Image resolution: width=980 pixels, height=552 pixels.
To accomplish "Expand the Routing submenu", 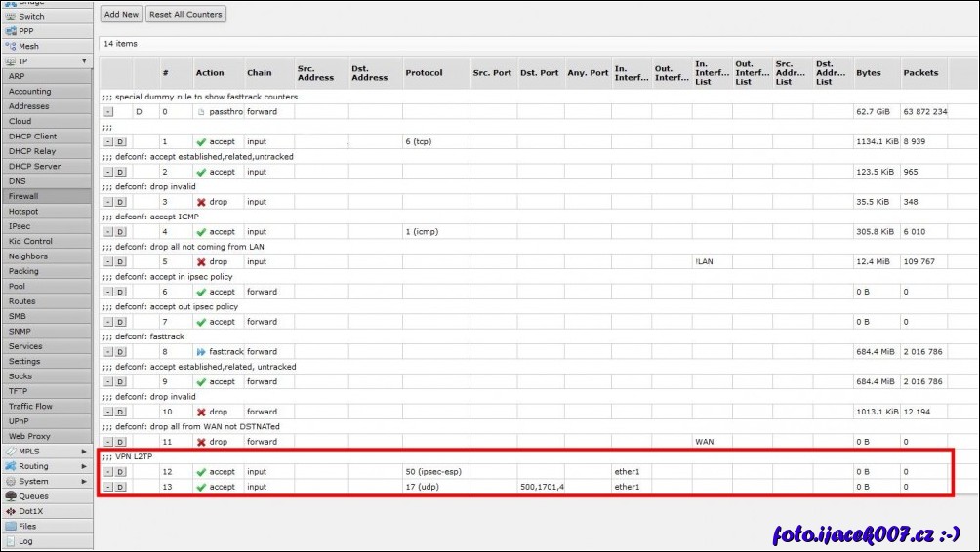I will tap(84, 466).
